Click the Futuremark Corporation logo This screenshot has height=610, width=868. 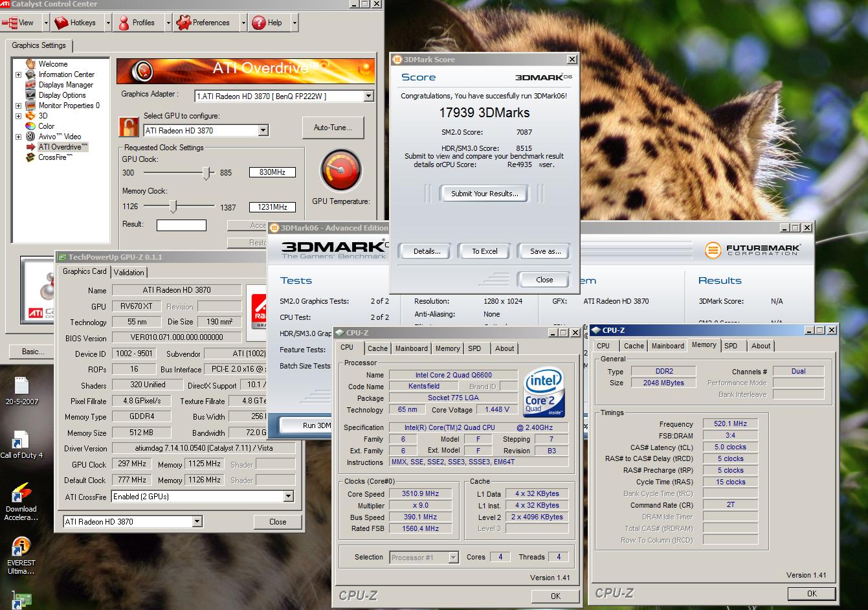(x=753, y=249)
